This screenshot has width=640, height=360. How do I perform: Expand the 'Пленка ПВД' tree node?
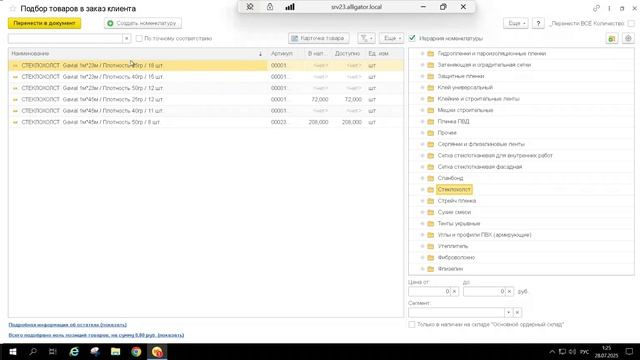pyautogui.click(x=422, y=122)
